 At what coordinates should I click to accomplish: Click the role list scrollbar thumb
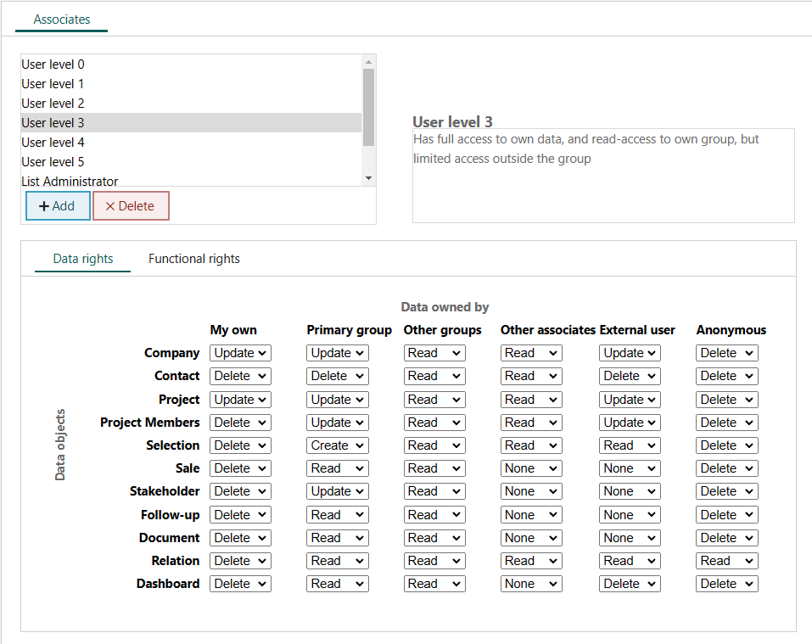point(369,107)
